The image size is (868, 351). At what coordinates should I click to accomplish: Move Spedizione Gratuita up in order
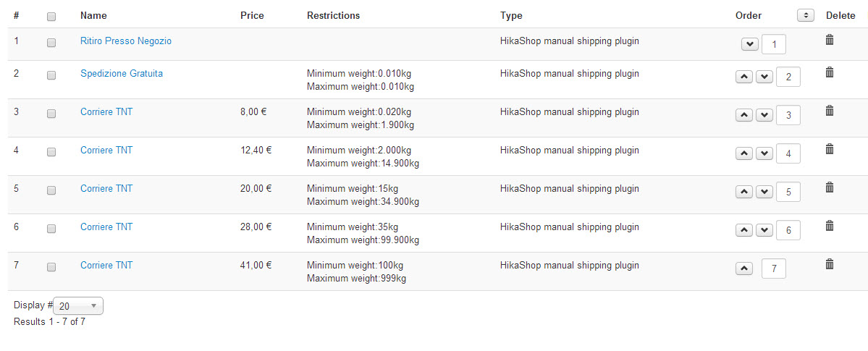click(x=744, y=77)
